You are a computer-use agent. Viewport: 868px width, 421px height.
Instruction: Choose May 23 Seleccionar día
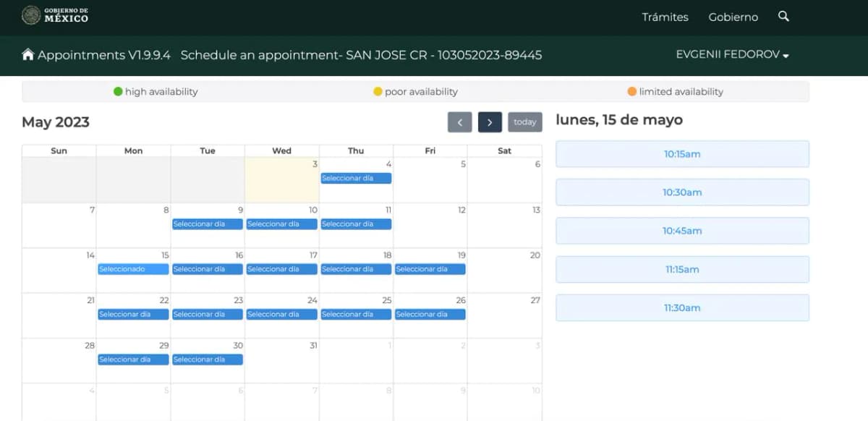click(x=208, y=315)
